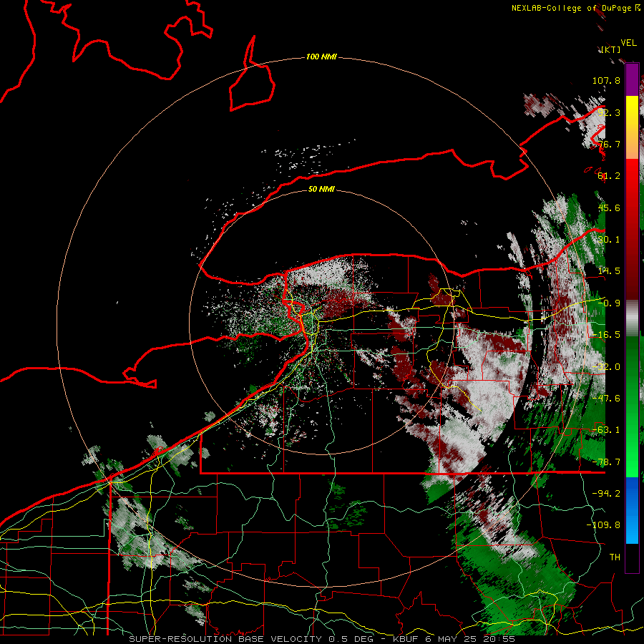The image size is (644, 644).
Task: Click the -94.2 velocity scale value
Action: tap(606, 494)
